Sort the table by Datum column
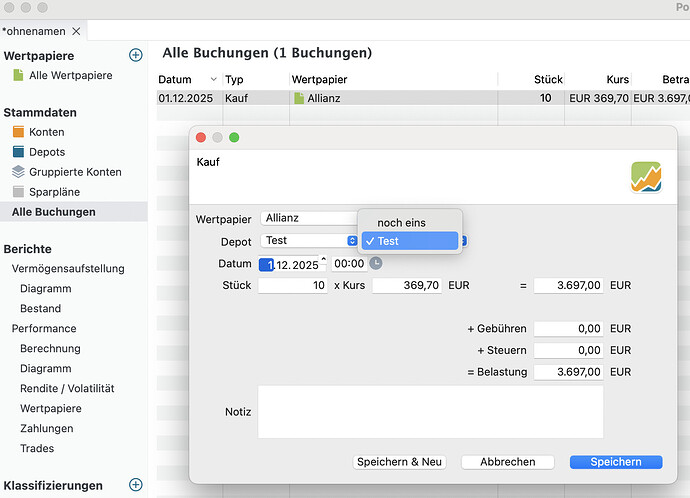The height and width of the screenshot is (498, 690). (188, 79)
